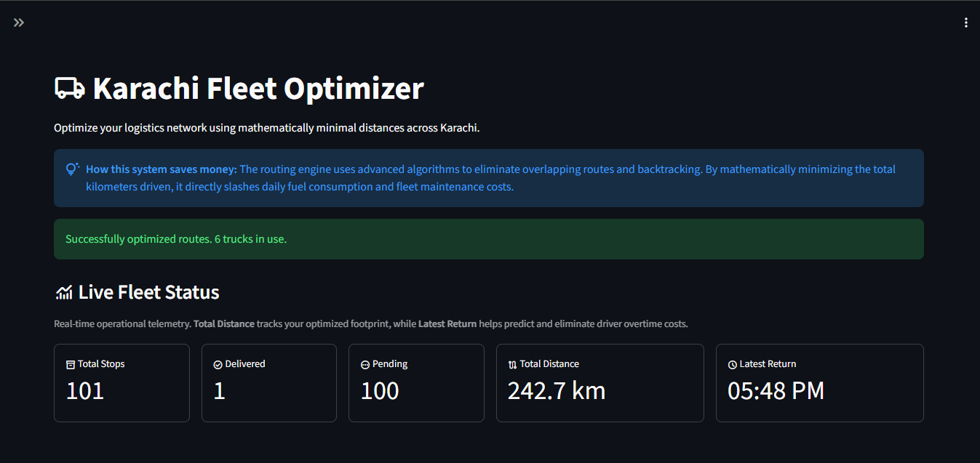This screenshot has height=463, width=980.
Task: Click the Pending circle icon
Action: tap(365, 365)
